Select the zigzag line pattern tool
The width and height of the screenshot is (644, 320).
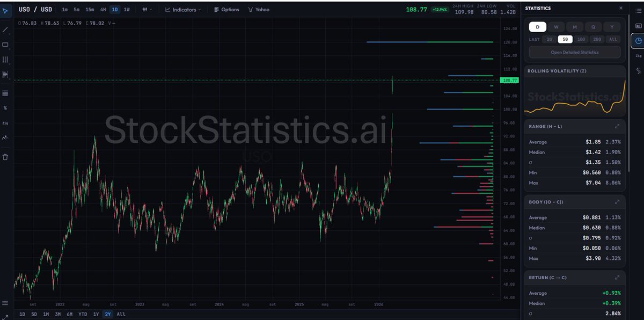[x=5, y=137]
